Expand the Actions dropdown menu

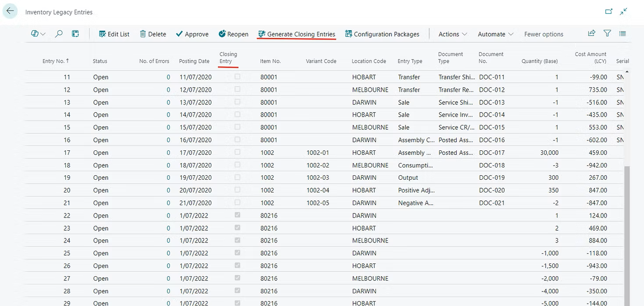pos(453,34)
